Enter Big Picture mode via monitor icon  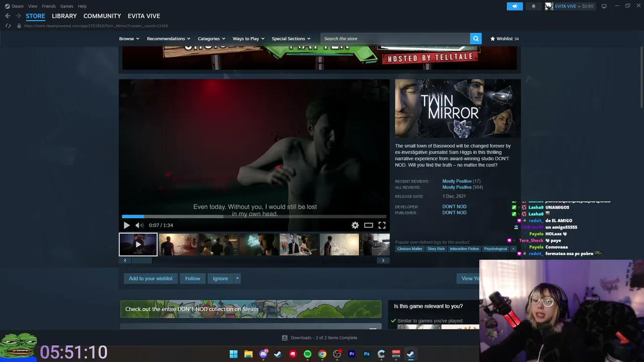point(604,6)
